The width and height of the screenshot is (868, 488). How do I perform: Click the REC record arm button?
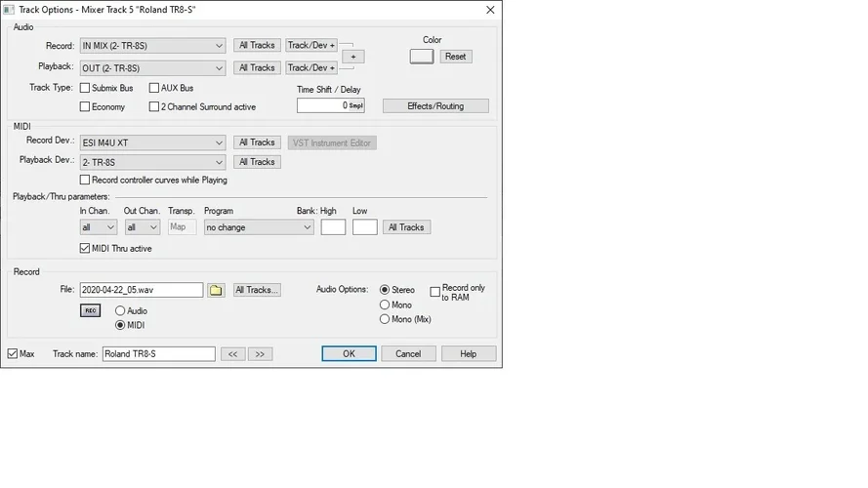[x=90, y=310]
